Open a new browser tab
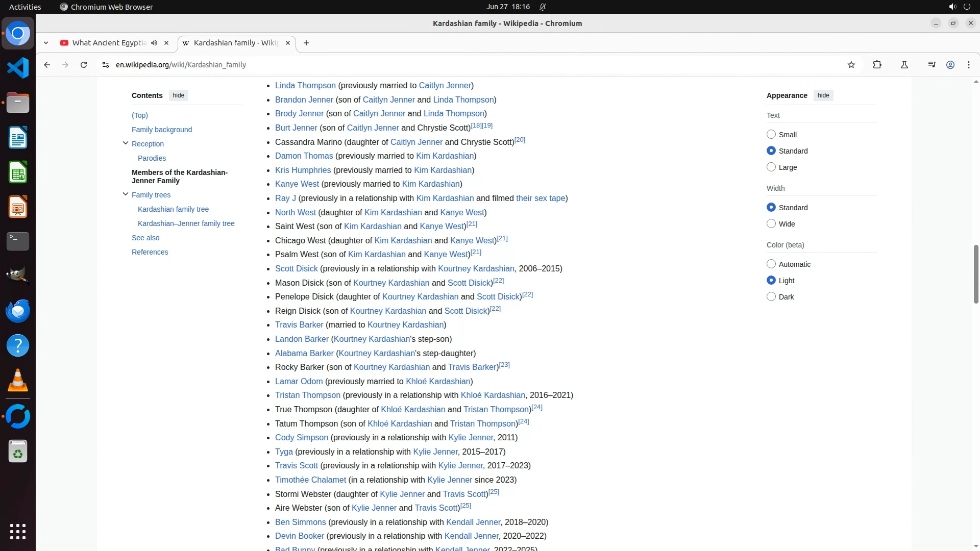 (306, 43)
